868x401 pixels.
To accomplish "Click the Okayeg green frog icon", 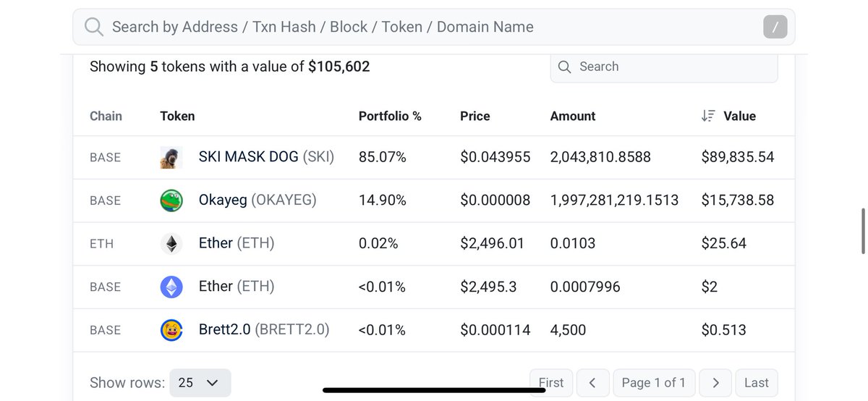I will point(171,200).
